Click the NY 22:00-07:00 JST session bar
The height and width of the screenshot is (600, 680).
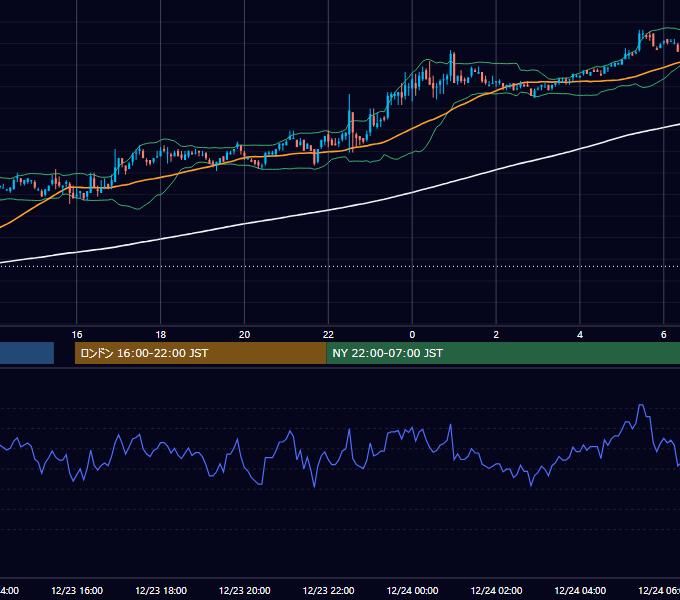pos(503,353)
